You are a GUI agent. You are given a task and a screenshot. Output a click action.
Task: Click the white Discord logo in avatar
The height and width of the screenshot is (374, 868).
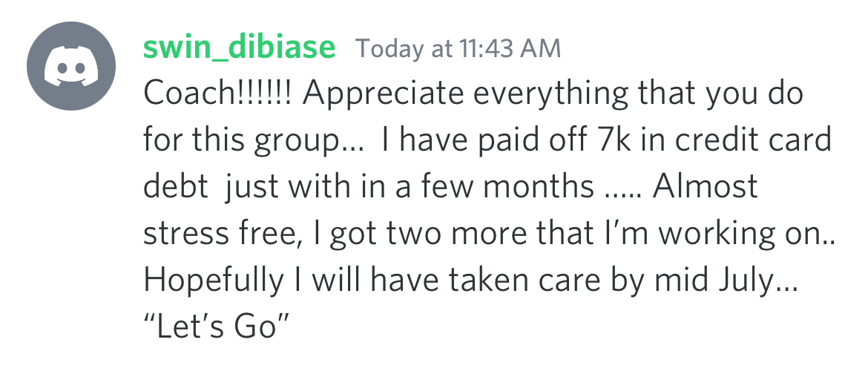click(71, 67)
